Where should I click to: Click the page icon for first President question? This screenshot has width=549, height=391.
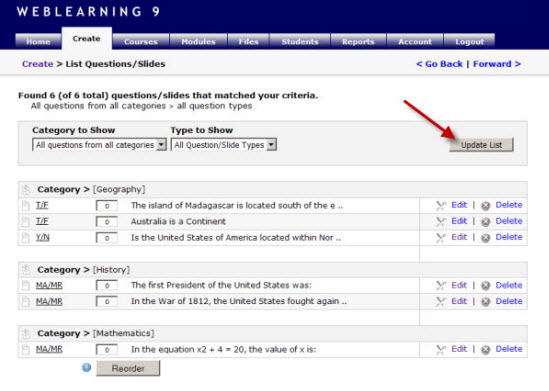click(26, 286)
